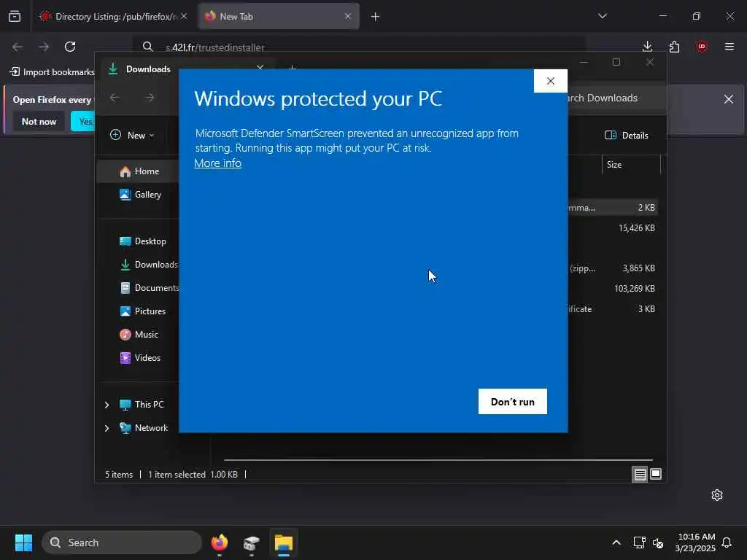
Task: Click the Don't run button
Action: (513, 402)
